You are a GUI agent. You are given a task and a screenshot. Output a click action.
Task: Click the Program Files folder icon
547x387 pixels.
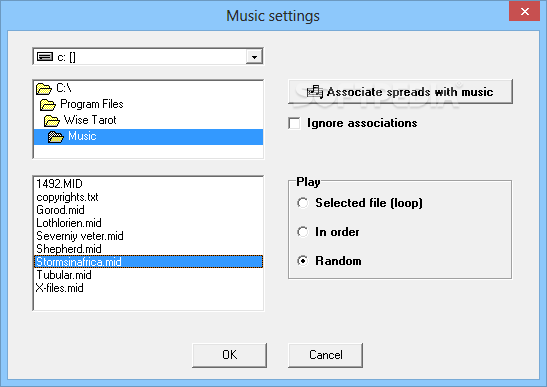[47, 105]
